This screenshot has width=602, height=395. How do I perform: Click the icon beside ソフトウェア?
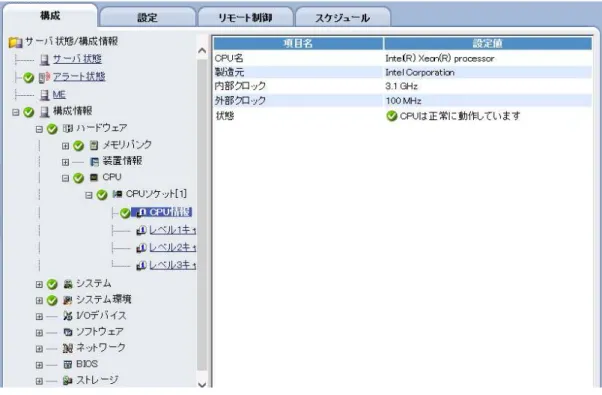click(68, 332)
